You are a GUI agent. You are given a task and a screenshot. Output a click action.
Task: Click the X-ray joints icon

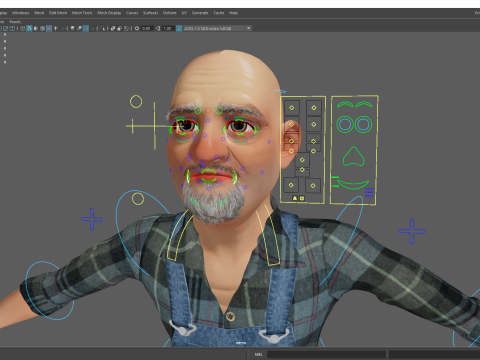(x=126, y=28)
